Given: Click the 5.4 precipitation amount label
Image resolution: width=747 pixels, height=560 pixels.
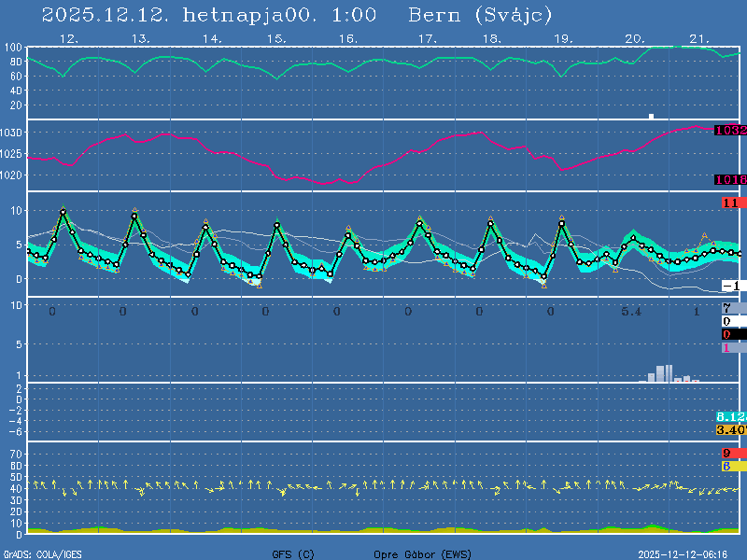Looking at the screenshot, I should click(x=631, y=311).
